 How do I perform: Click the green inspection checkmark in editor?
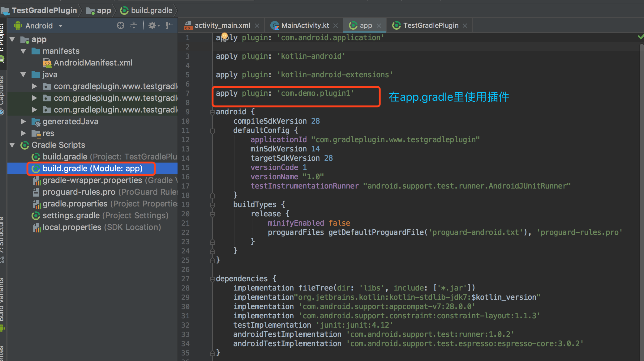point(641,37)
